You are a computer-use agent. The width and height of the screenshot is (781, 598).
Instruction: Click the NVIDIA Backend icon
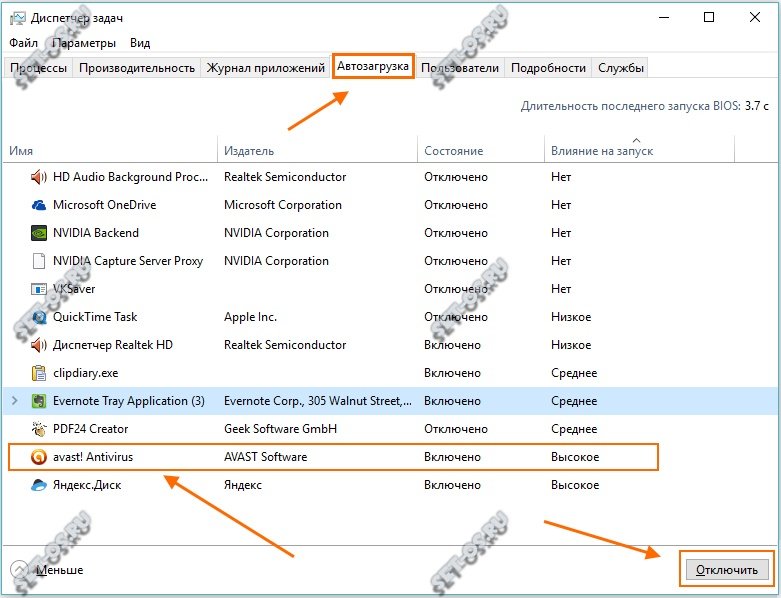click(39, 233)
